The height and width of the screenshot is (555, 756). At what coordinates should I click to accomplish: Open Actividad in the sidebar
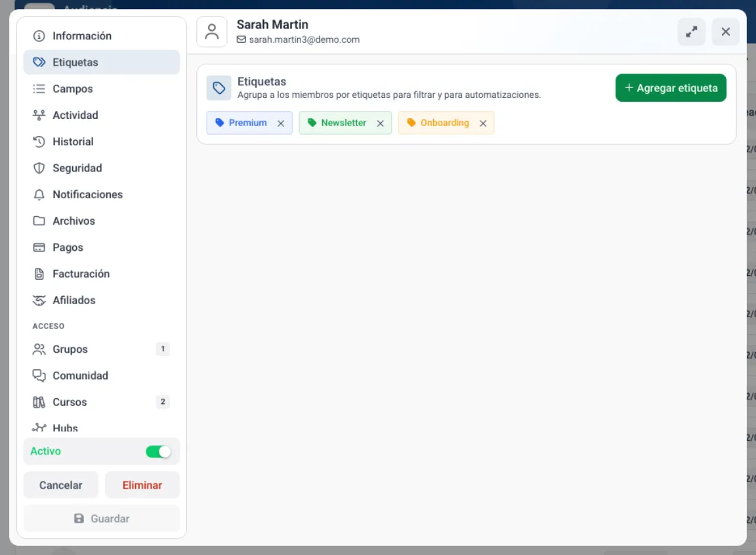tap(101, 116)
